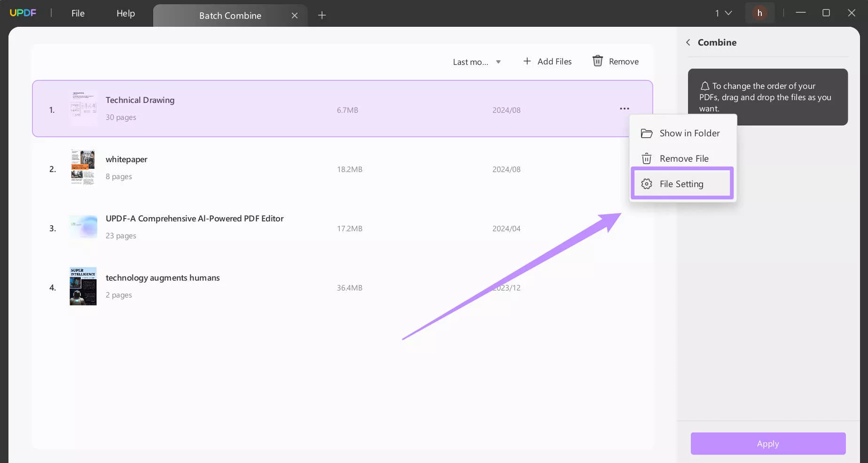Select the Batch Combine tab

[230, 16]
